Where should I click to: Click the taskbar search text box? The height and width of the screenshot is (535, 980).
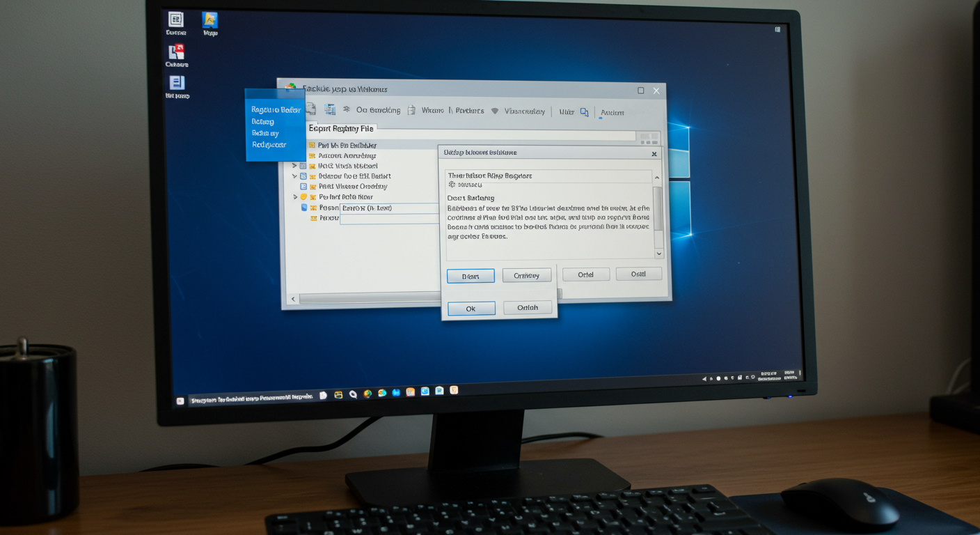tap(251, 399)
